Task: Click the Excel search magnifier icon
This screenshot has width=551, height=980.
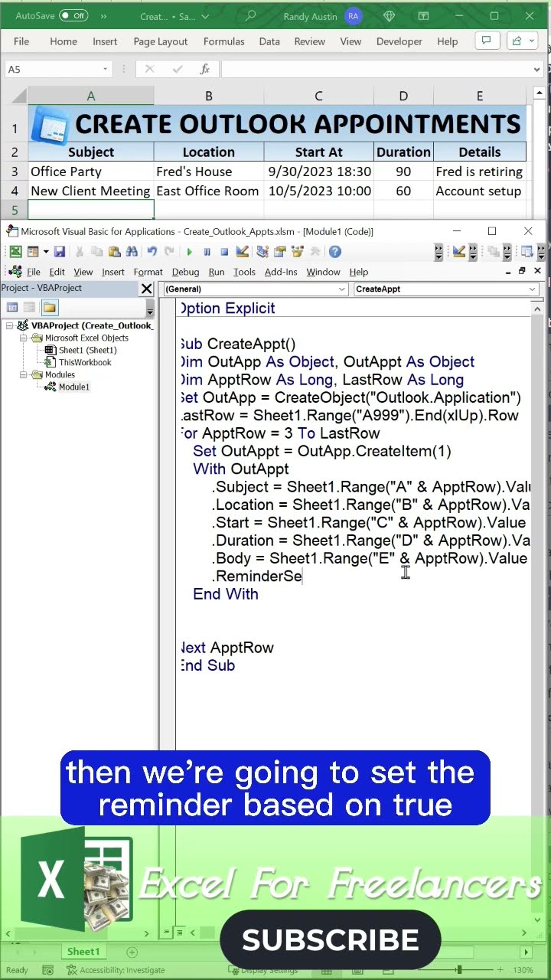Action: pyautogui.click(x=250, y=15)
